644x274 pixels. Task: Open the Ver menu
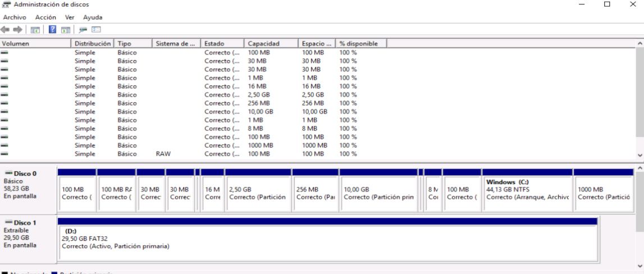pyautogui.click(x=70, y=17)
